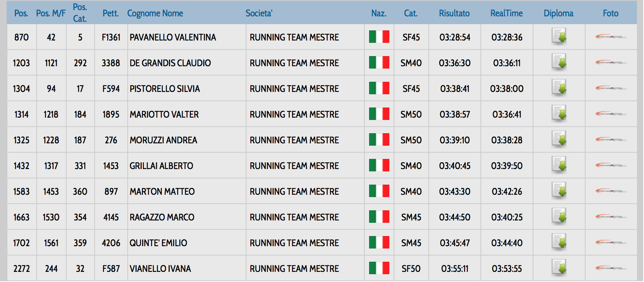
Task: Open photo link for Ragazzo Marco
Action: coord(611,217)
